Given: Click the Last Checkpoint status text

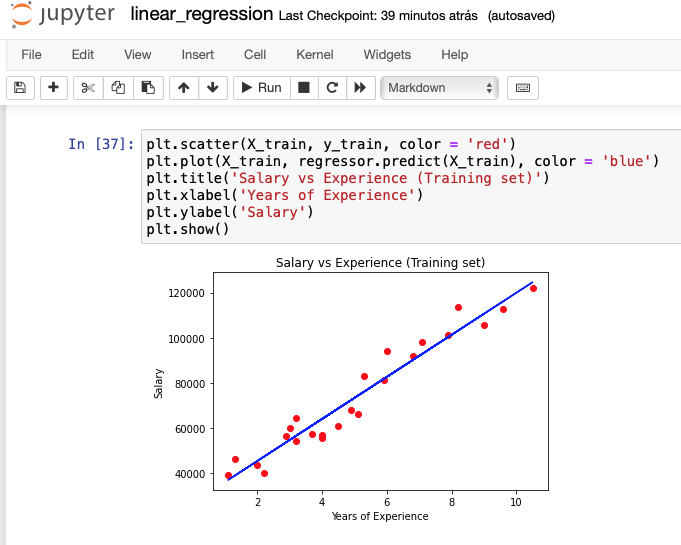Looking at the screenshot, I should point(378,16).
